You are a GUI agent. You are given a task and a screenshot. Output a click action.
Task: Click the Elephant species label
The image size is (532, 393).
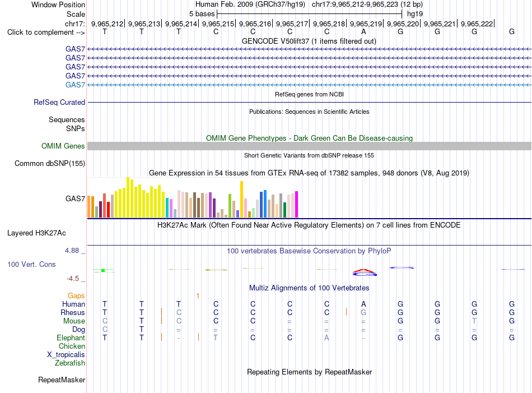(71, 337)
